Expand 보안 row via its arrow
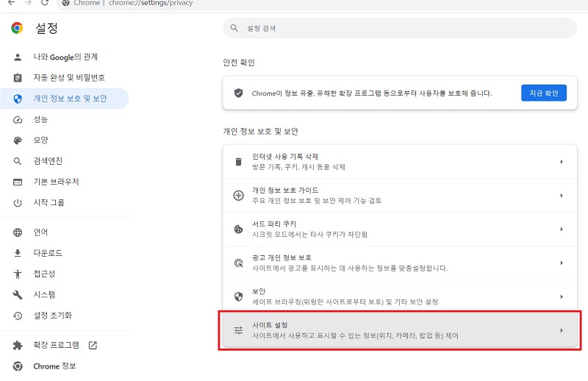Viewport: 588px width, 381px height. (562, 296)
